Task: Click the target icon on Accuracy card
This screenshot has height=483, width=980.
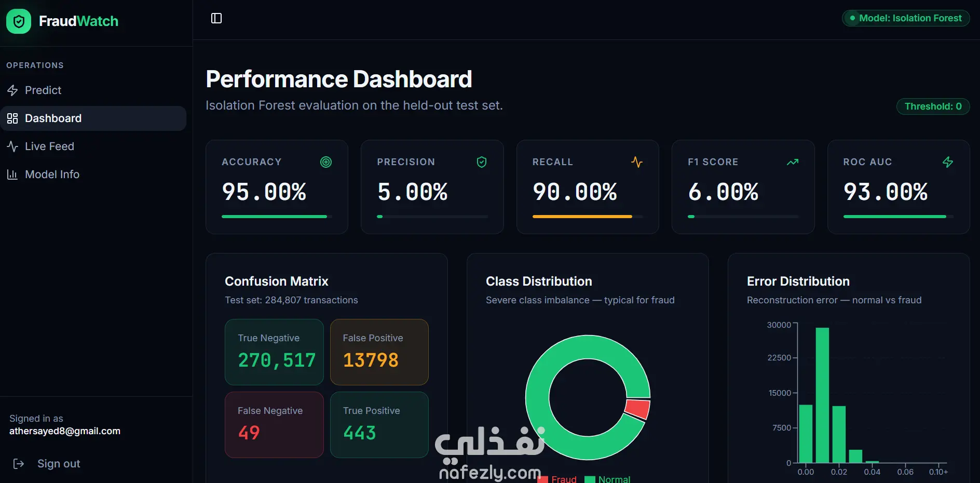Action: (x=326, y=162)
